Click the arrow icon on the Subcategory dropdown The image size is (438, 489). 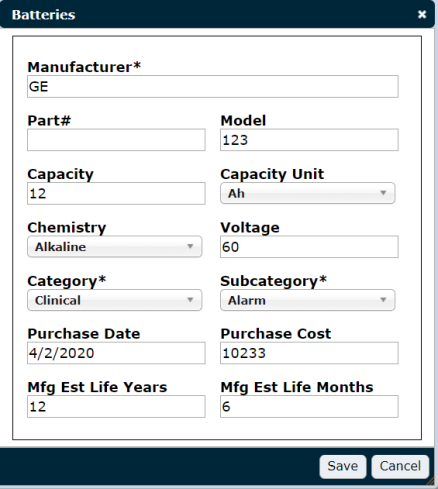(x=383, y=300)
